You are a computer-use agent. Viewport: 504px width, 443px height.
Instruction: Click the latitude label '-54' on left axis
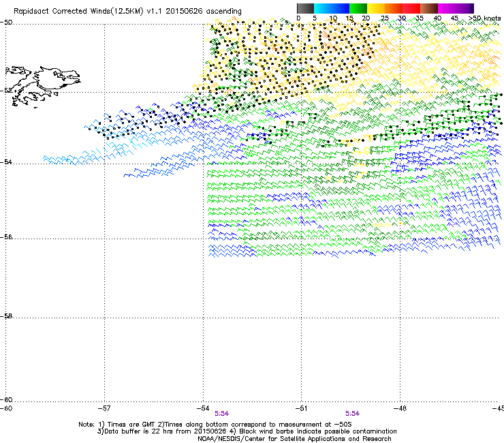6,162
